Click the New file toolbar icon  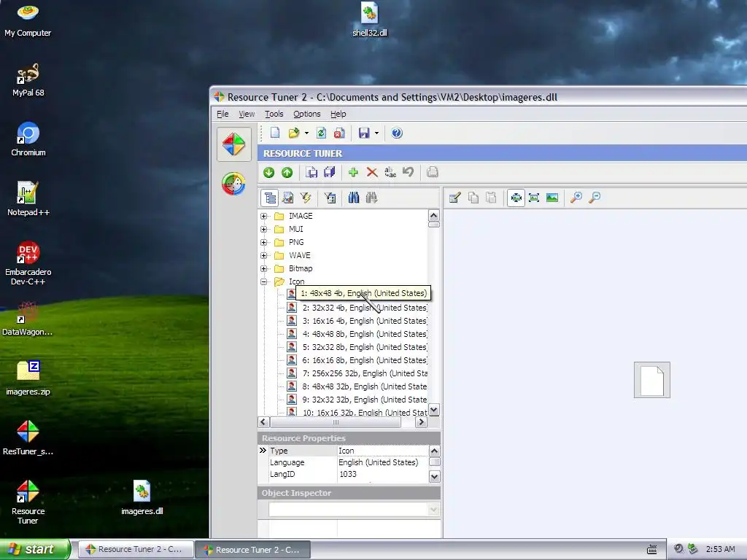(x=275, y=133)
